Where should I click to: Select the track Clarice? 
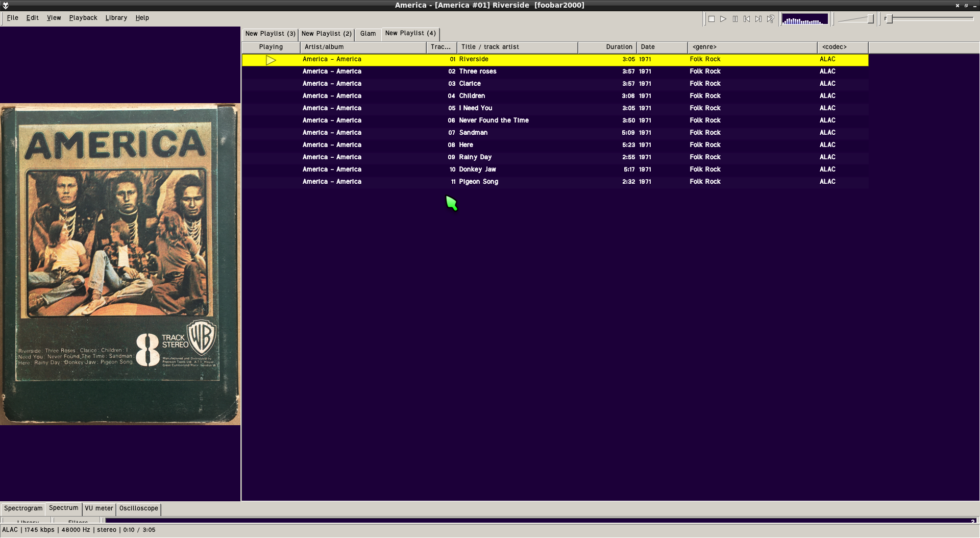(555, 84)
